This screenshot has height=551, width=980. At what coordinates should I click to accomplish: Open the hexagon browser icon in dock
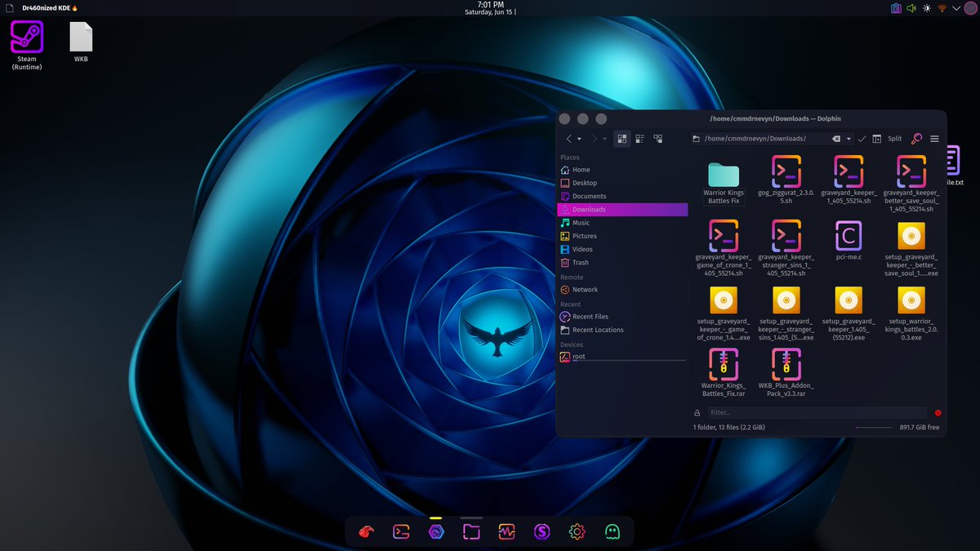pyautogui.click(x=436, y=531)
